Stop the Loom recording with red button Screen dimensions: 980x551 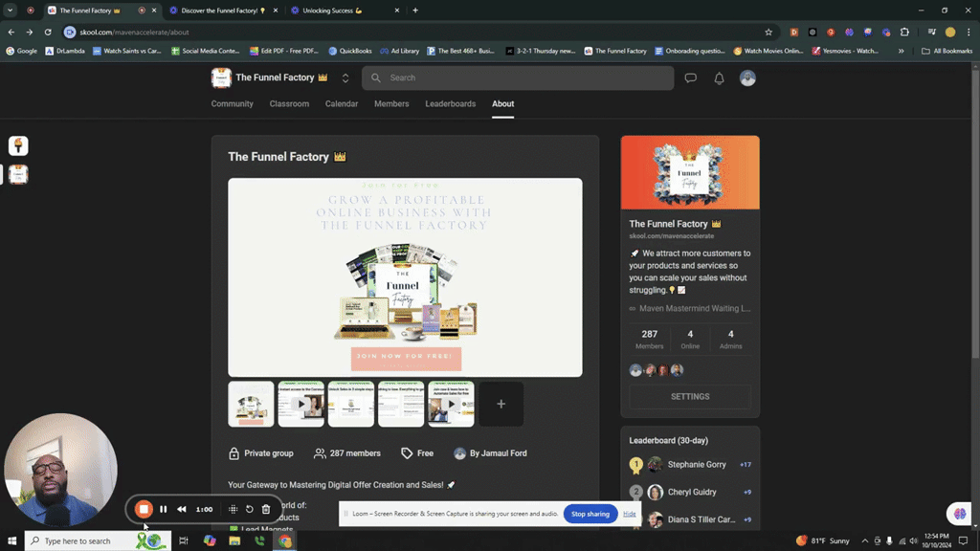(144, 509)
